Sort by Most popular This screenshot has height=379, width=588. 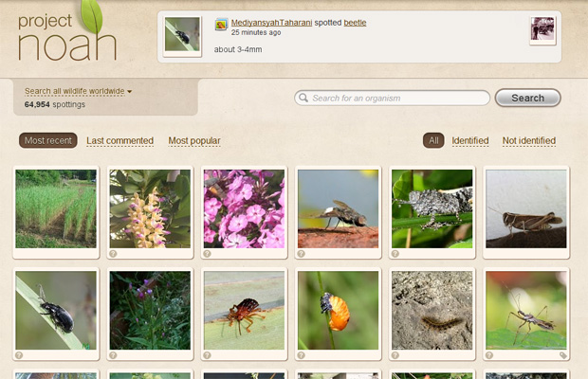coord(194,141)
